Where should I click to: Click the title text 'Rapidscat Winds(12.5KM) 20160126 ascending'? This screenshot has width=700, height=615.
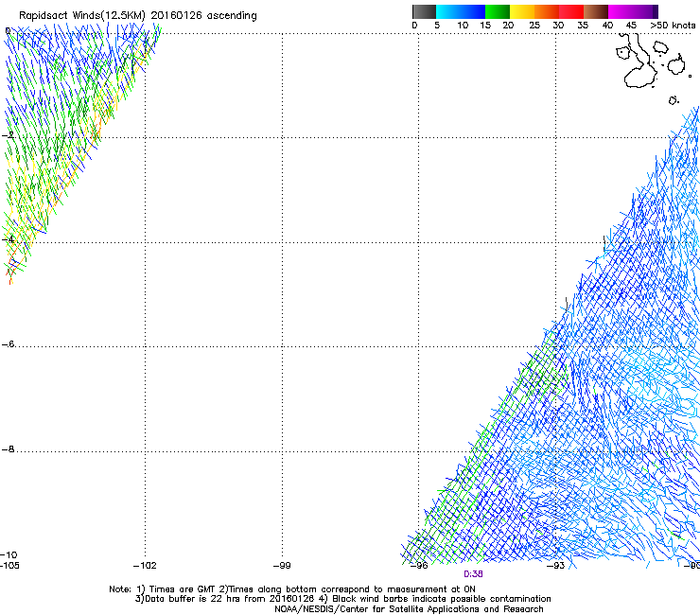138,16
